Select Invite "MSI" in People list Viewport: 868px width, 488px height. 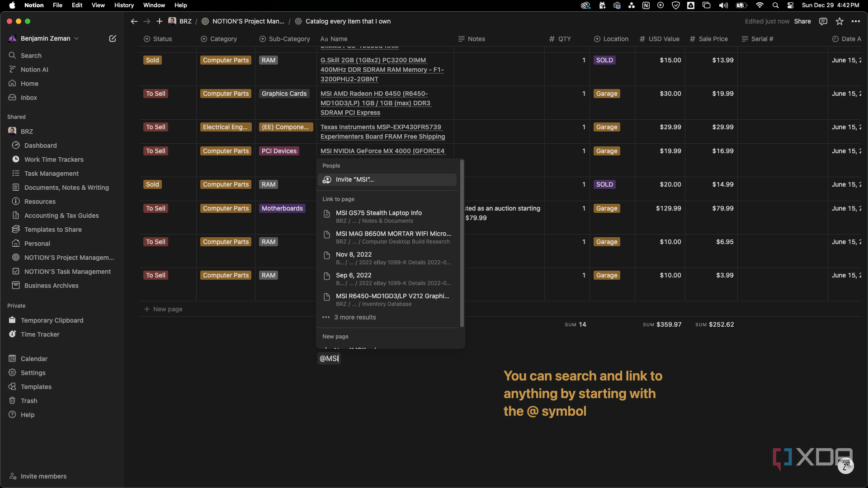click(387, 180)
